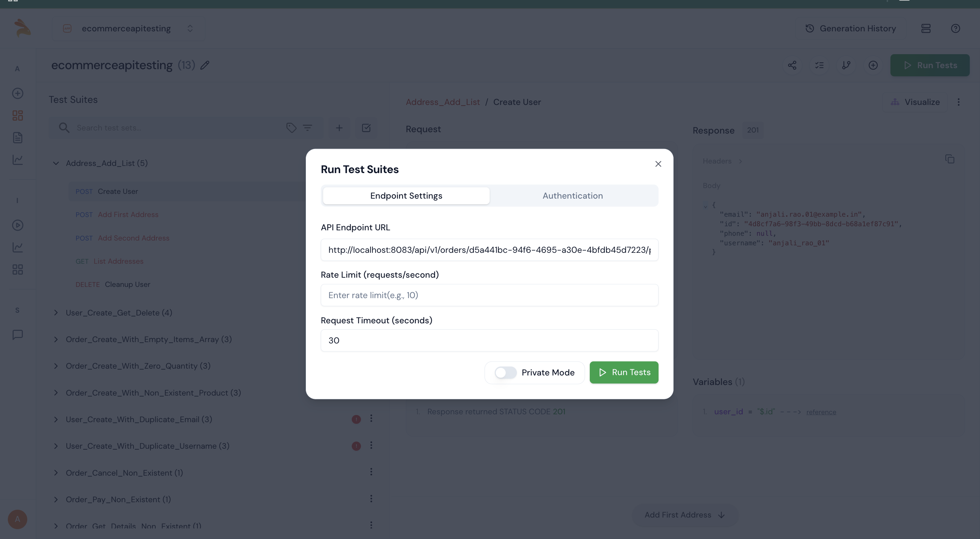Open the chat feedback icon in sidebar
Screen dimensions: 980x539
[17, 335]
